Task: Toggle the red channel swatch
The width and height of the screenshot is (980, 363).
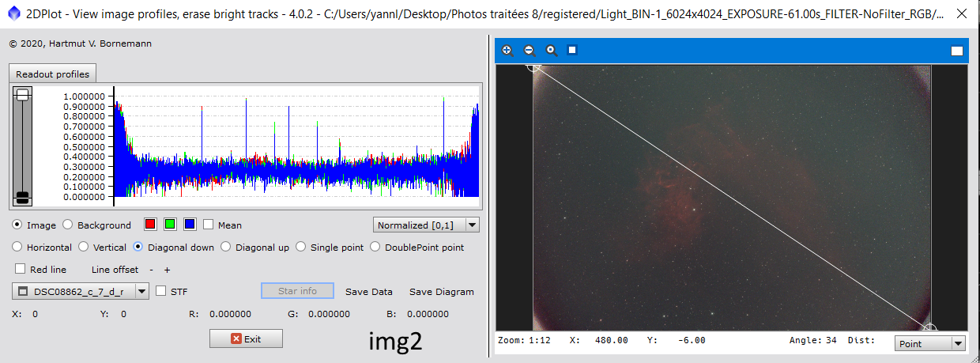Action: [150, 225]
